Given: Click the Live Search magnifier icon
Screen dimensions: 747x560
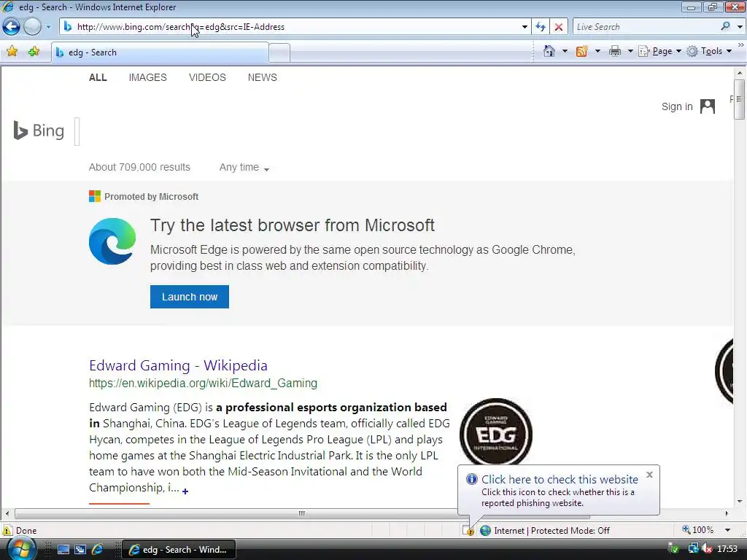Looking at the screenshot, I should pos(726,27).
